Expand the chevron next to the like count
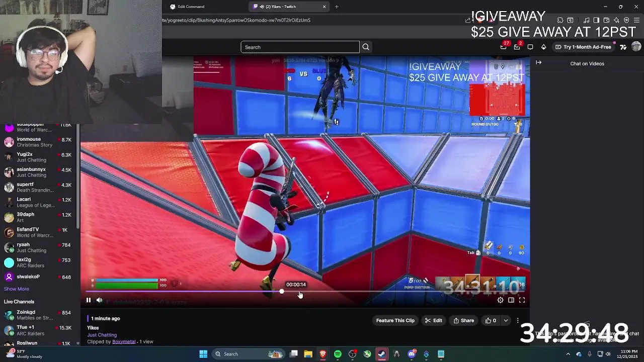The width and height of the screenshot is (644, 362). tap(506, 320)
